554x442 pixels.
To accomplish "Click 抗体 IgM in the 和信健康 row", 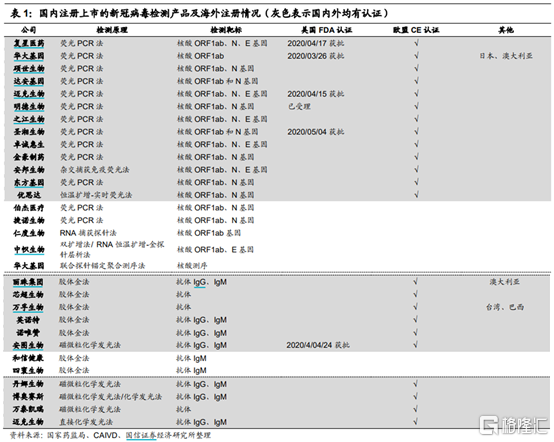I will click(191, 358).
